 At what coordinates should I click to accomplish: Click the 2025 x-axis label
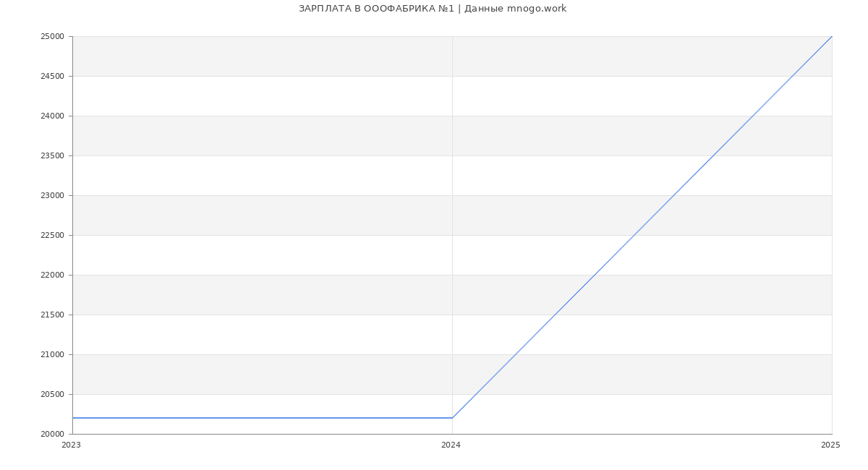tap(830, 445)
